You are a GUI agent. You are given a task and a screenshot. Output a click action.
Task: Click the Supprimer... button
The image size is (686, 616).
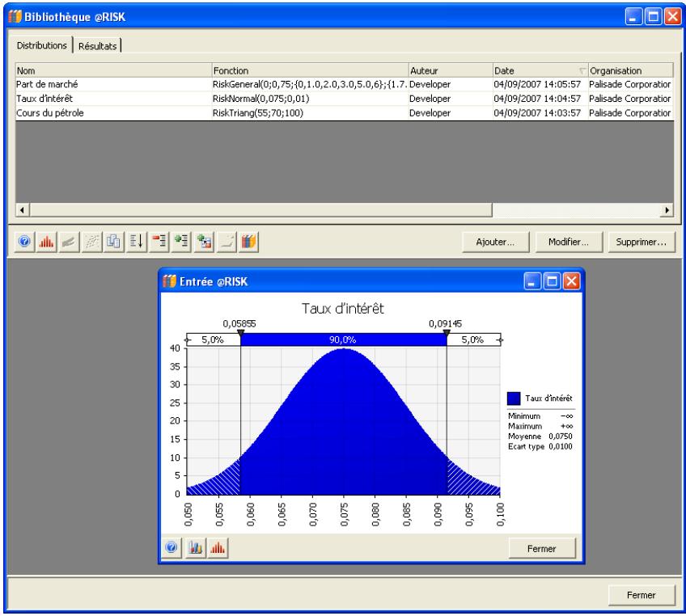641,242
